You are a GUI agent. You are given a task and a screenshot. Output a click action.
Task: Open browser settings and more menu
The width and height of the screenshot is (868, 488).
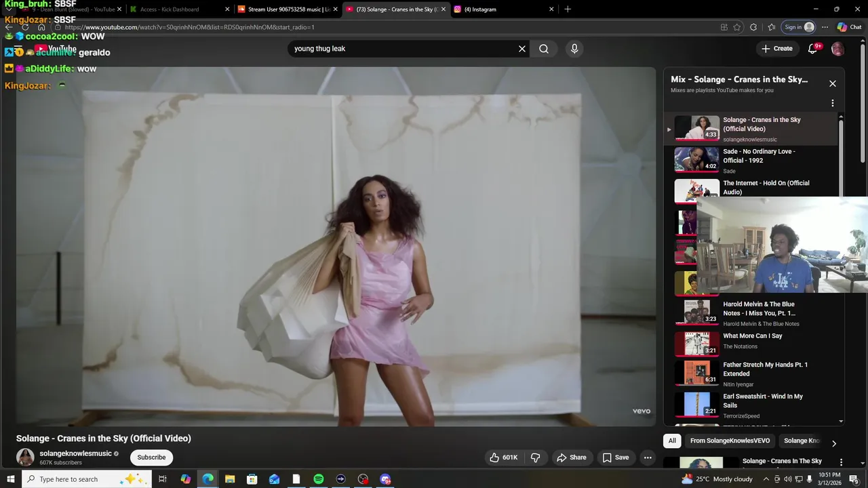825,27
